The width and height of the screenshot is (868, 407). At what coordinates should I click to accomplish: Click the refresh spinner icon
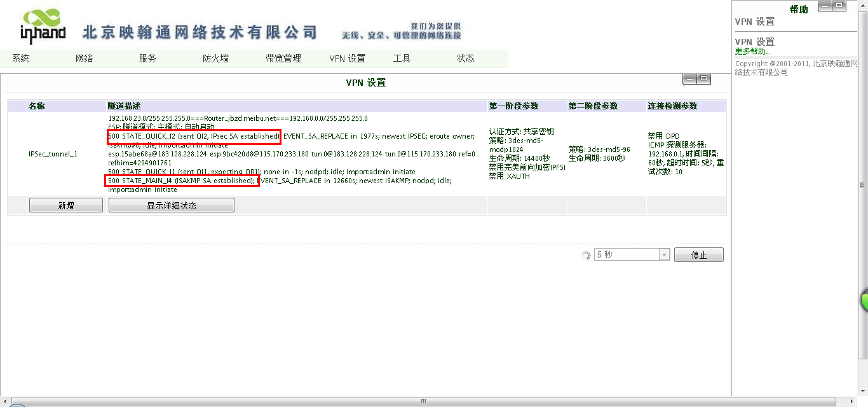point(586,255)
